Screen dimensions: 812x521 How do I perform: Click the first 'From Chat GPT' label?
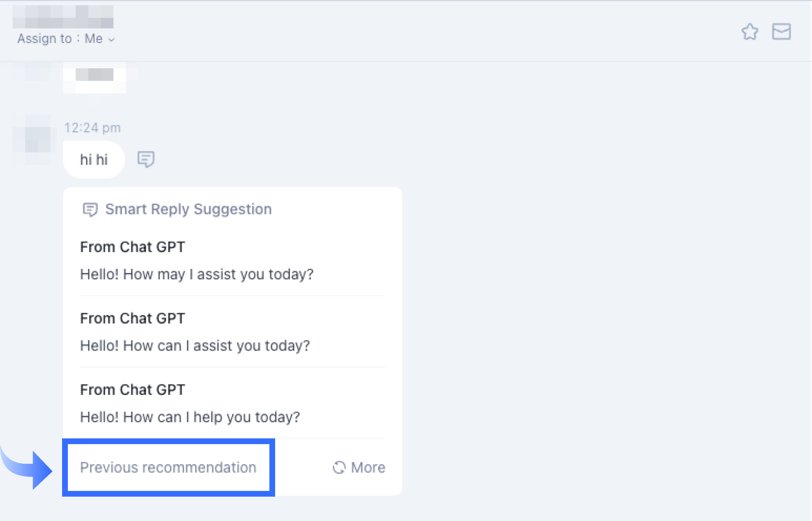pos(132,247)
